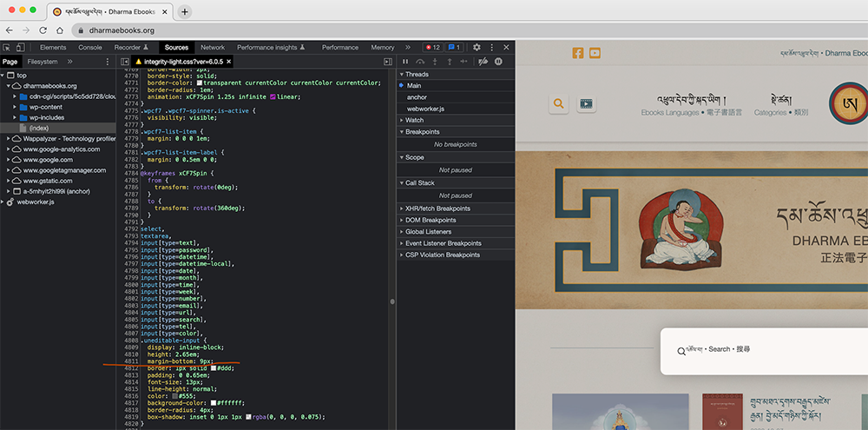868x430 pixels.
Task: Click Step out of current function icon
Action: click(x=450, y=62)
